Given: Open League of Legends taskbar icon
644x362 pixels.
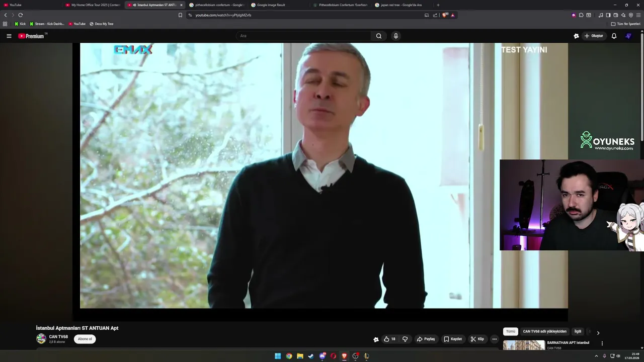Looking at the screenshot, I should [366, 356].
